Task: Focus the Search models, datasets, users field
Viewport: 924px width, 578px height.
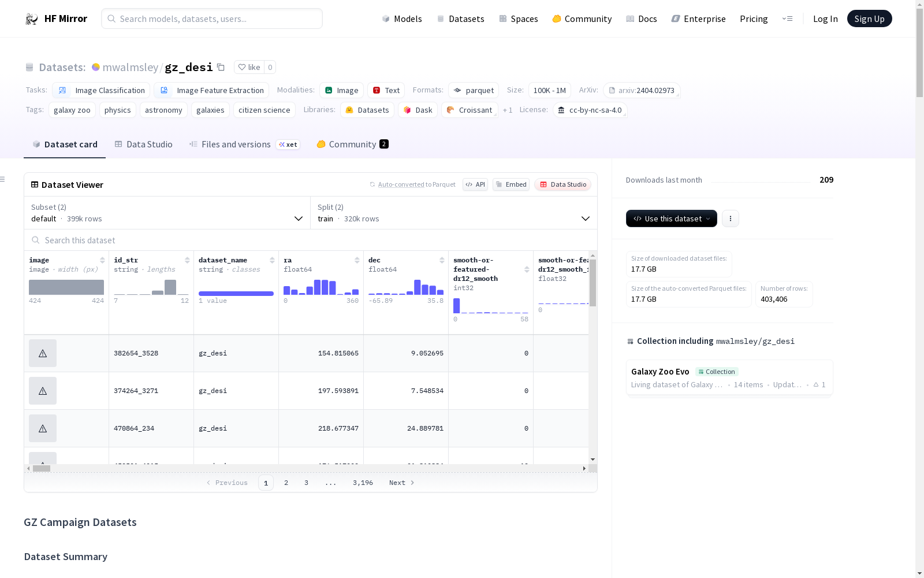Action: 212,18
